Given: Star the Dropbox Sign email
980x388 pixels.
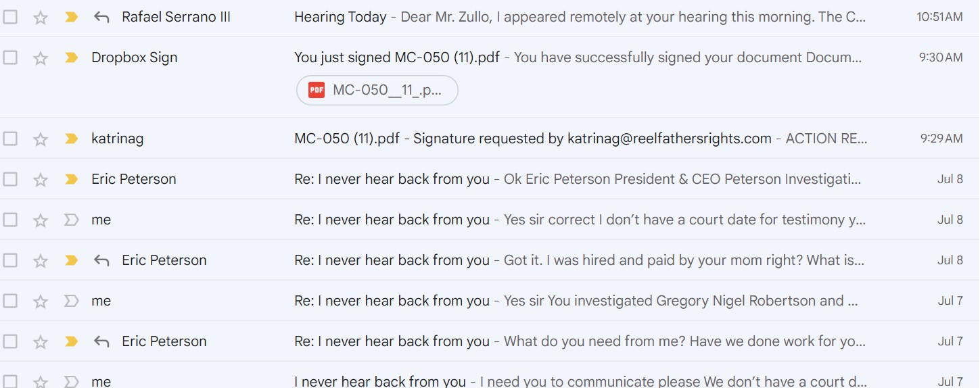Looking at the screenshot, I should 41,58.
